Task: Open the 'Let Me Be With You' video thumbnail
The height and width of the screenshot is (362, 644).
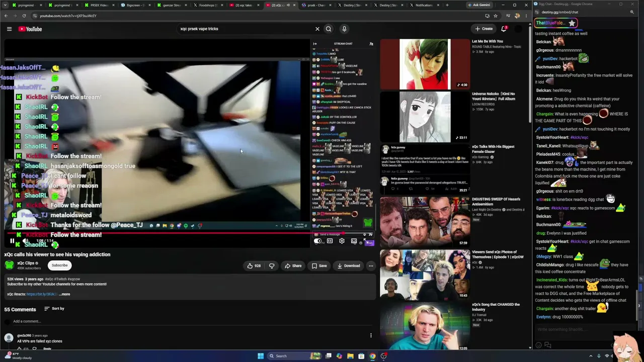Action: [425, 64]
